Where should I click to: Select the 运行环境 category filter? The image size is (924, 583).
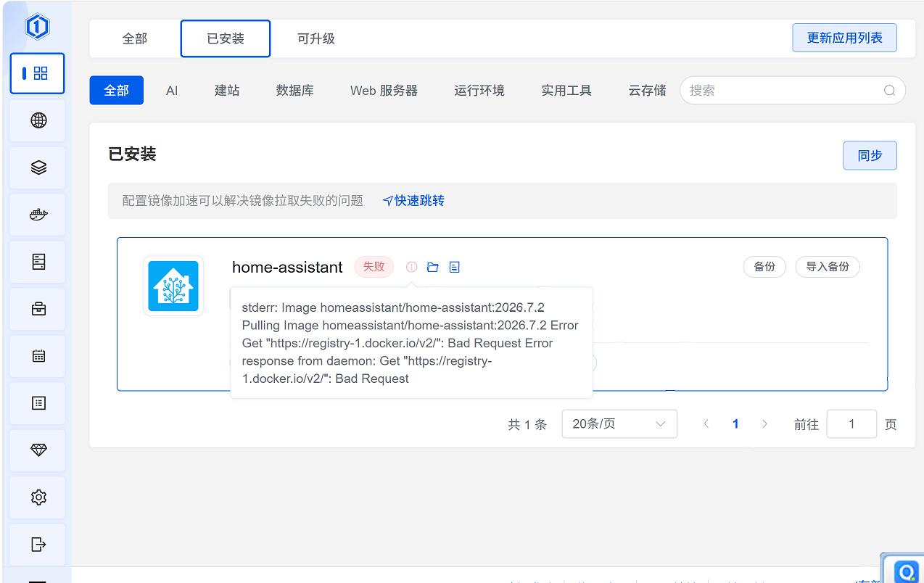[479, 91]
